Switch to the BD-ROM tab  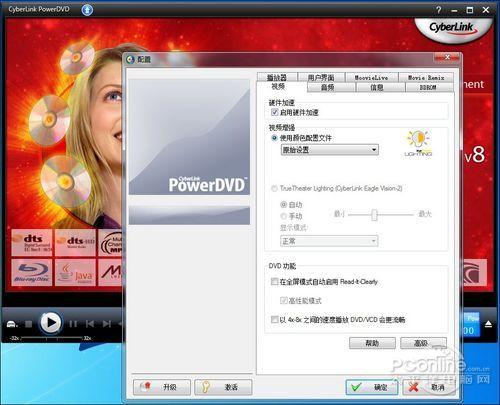(429, 87)
